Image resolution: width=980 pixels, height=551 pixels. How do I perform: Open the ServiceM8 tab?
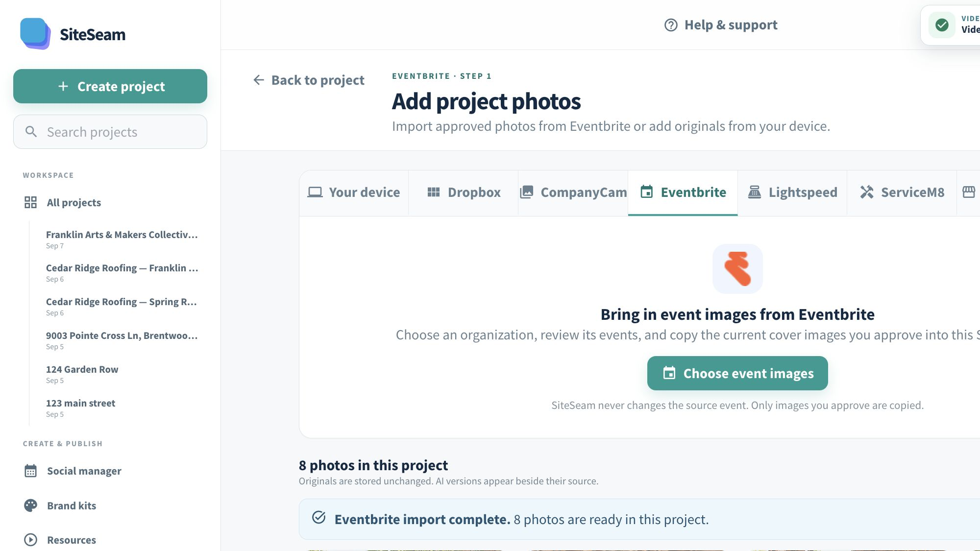903,192
